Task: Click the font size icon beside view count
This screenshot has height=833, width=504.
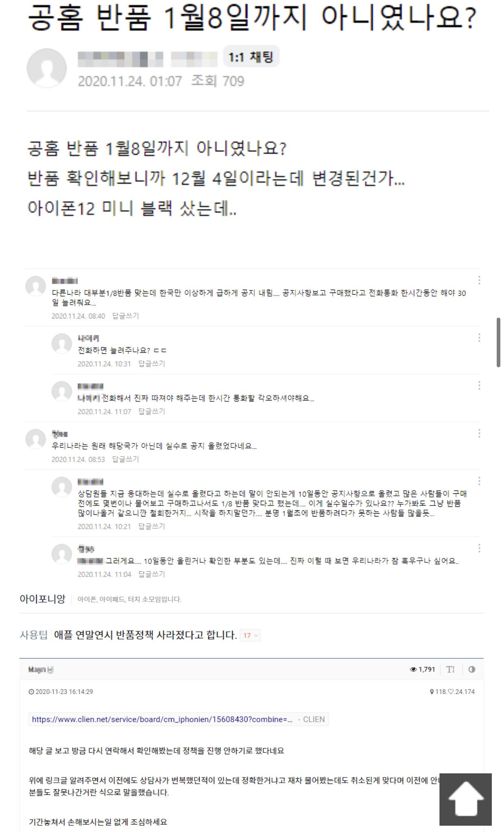Action: (x=450, y=669)
